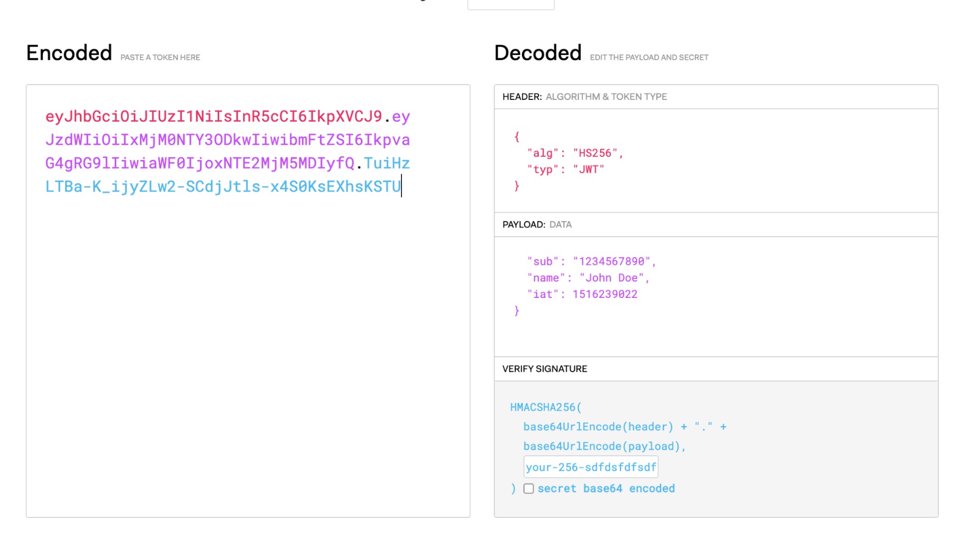Click the HMACSHA256( function text
Screen dimensions: 980x536
545,407
